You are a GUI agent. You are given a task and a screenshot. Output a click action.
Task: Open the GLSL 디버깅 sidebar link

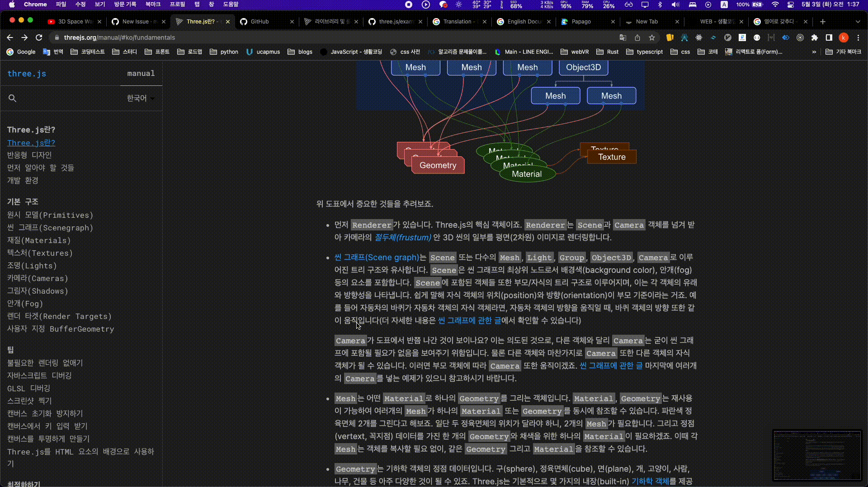pos(28,388)
